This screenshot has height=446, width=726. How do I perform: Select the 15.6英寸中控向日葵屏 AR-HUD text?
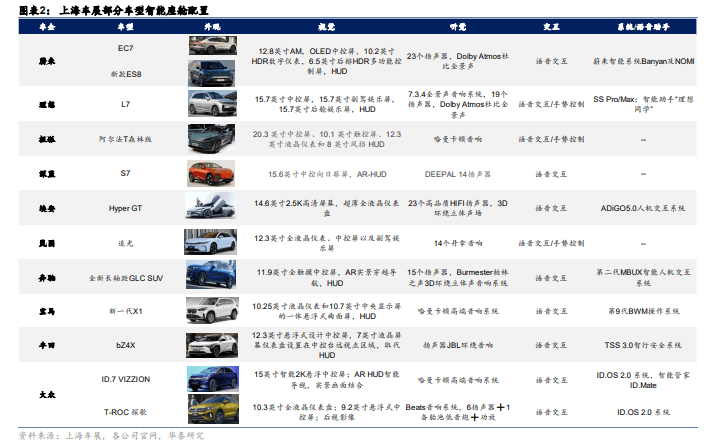coord(327,174)
